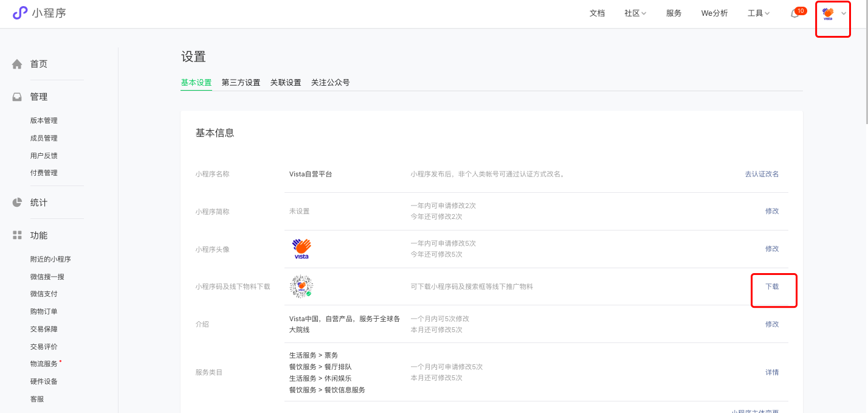Click 生活服务 > 票务 category text
868x413 pixels.
tap(314, 355)
